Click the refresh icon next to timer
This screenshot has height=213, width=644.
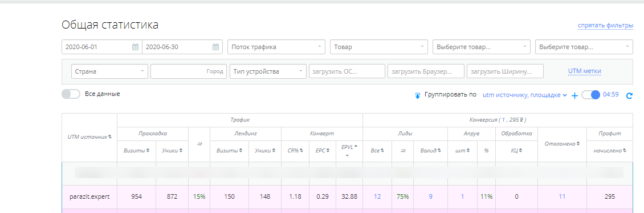coord(629,96)
